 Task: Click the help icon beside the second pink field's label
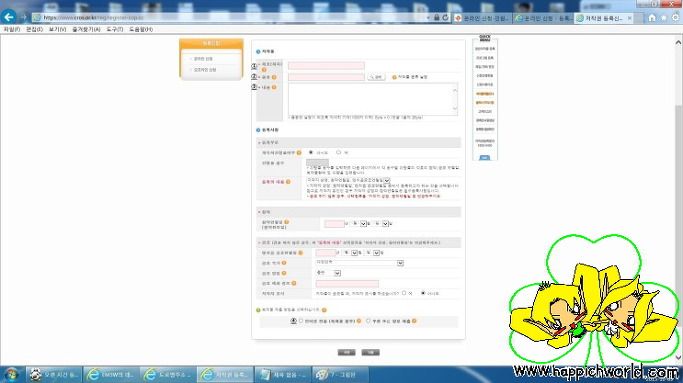pyautogui.click(x=274, y=77)
